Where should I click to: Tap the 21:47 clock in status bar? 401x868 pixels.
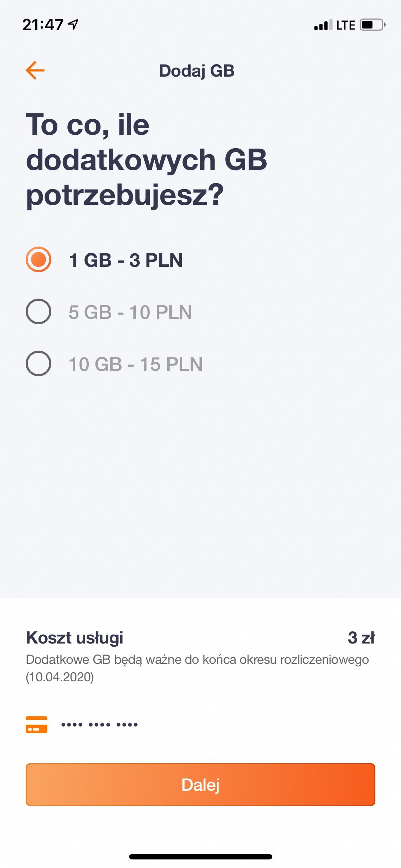point(43,25)
